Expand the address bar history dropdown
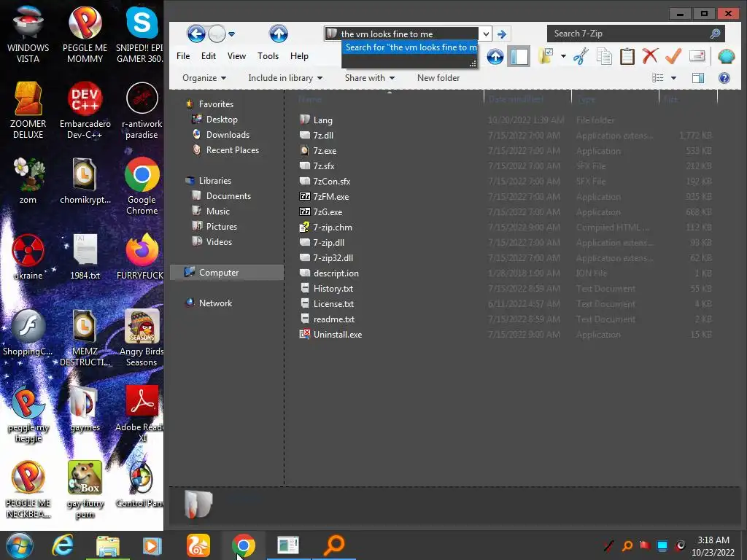747x560 pixels. point(485,34)
